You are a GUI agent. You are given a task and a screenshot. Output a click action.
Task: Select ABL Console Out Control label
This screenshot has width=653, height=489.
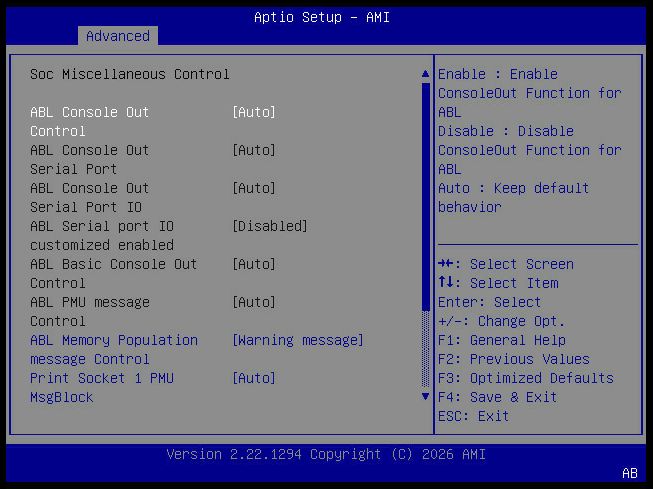[90, 122]
